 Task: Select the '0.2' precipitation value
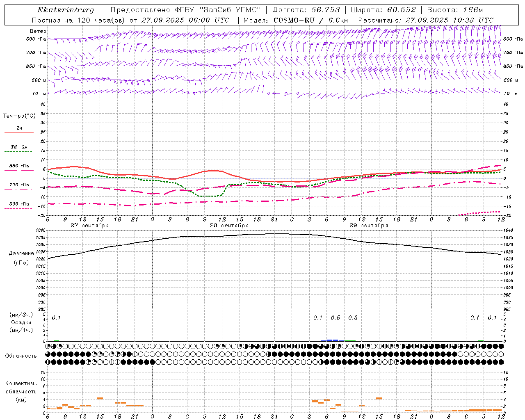pyautogui.click(x=353, y=318)
